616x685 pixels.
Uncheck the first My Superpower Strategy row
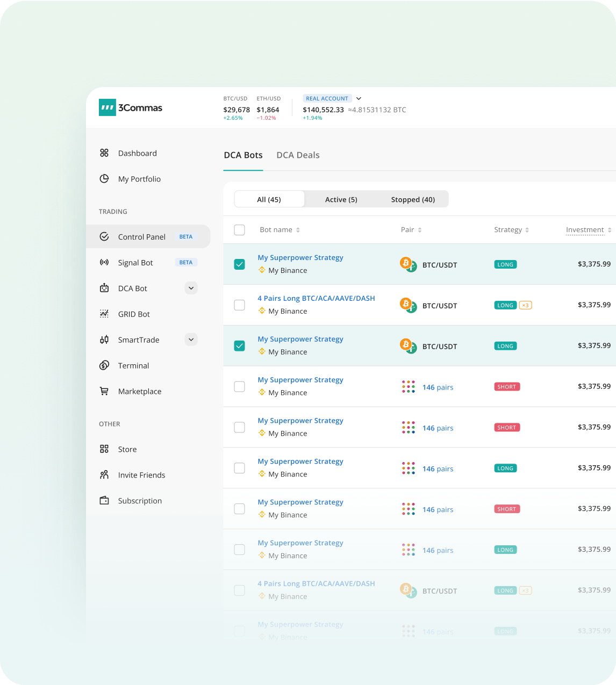coord(239,264)
